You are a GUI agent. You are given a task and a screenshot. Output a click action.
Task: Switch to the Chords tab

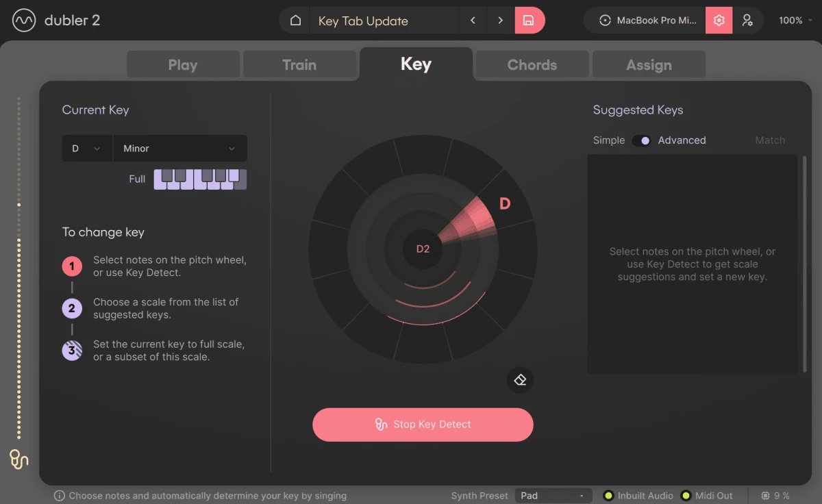[x=532, y=65]
